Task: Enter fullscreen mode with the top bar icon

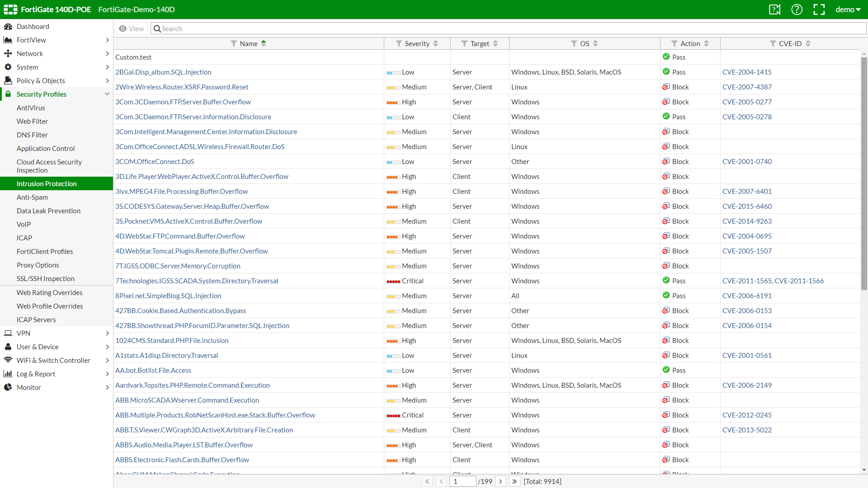Action: (819, 9)
